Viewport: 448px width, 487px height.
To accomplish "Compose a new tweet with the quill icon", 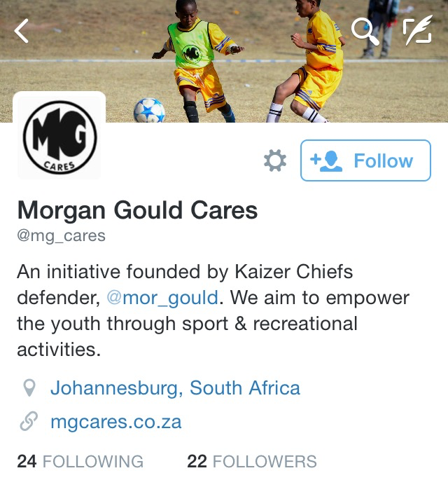I will [417, 30].
